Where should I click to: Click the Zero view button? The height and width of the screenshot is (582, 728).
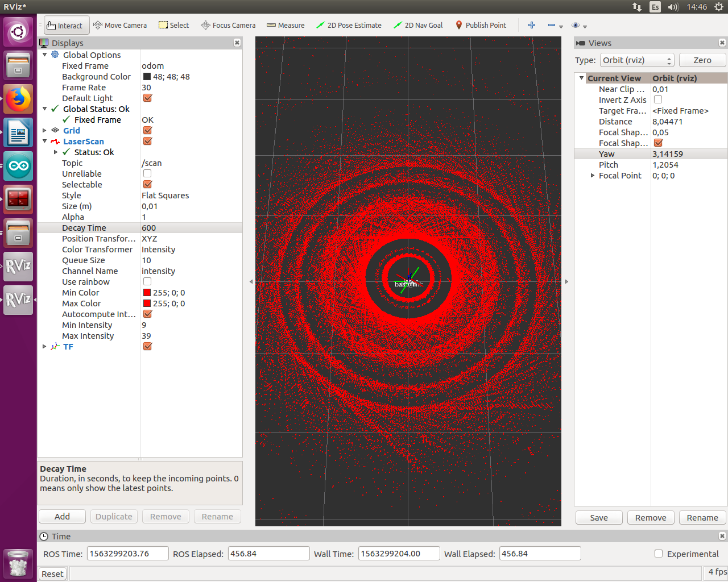(x=702, y=60)
